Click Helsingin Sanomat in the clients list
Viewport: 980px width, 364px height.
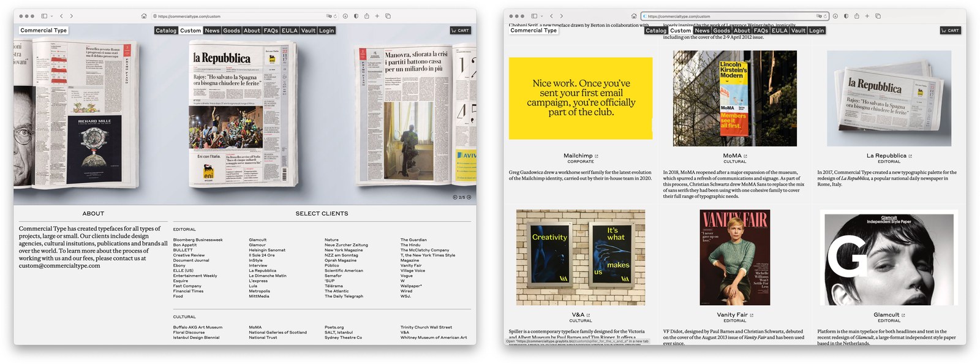click(267, 250)
